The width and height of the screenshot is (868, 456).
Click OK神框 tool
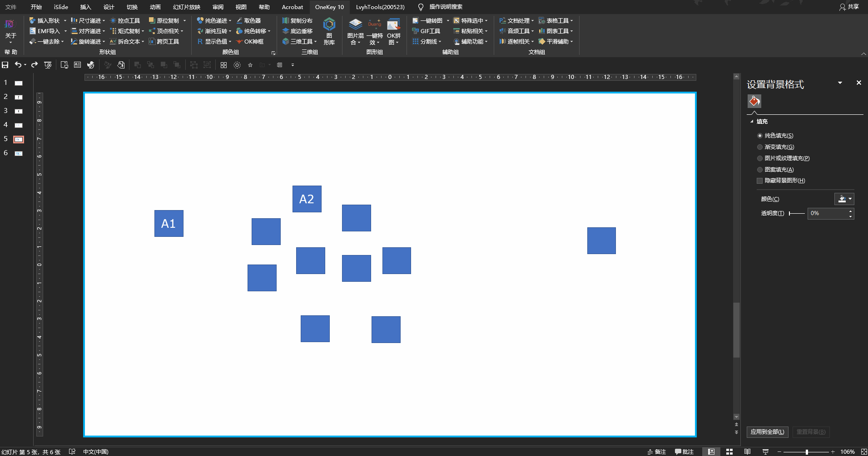coord(250,42)
